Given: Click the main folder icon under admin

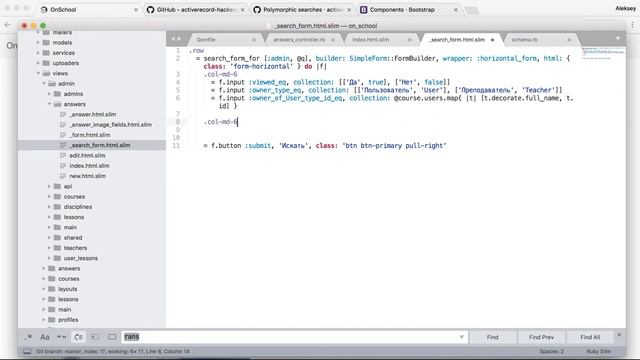Looking at the screenshot, I should tap(57, 227).
